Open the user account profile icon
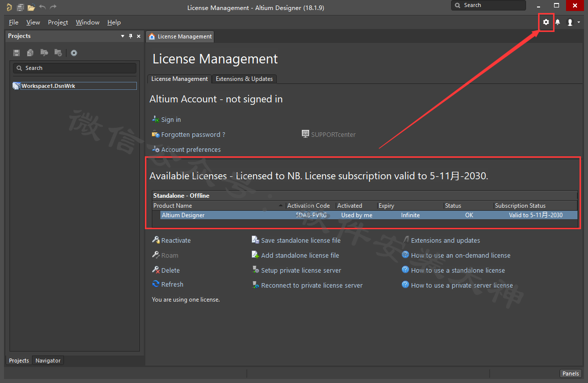 point(570,22)
